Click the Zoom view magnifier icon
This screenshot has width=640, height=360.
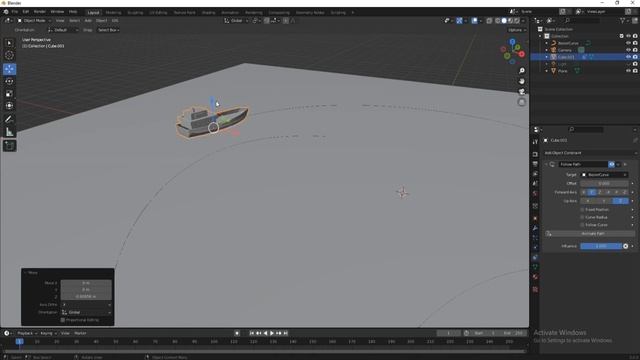(x=522, y=71)
